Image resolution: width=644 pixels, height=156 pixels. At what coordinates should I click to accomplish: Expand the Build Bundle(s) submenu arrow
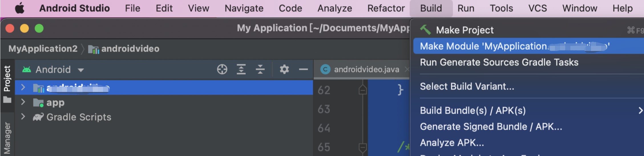640,110
